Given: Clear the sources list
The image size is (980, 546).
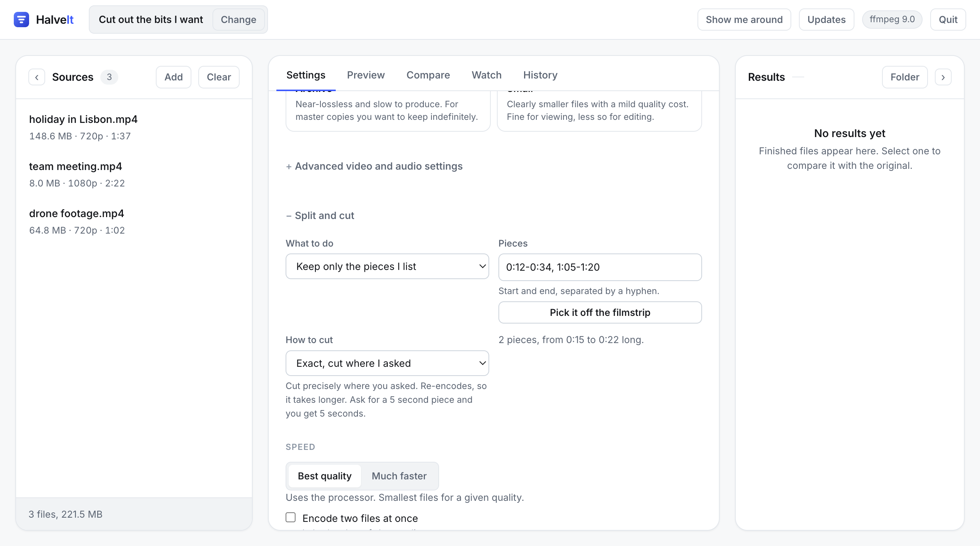Looking at the screenshot, I should click(x=219, y=77).
